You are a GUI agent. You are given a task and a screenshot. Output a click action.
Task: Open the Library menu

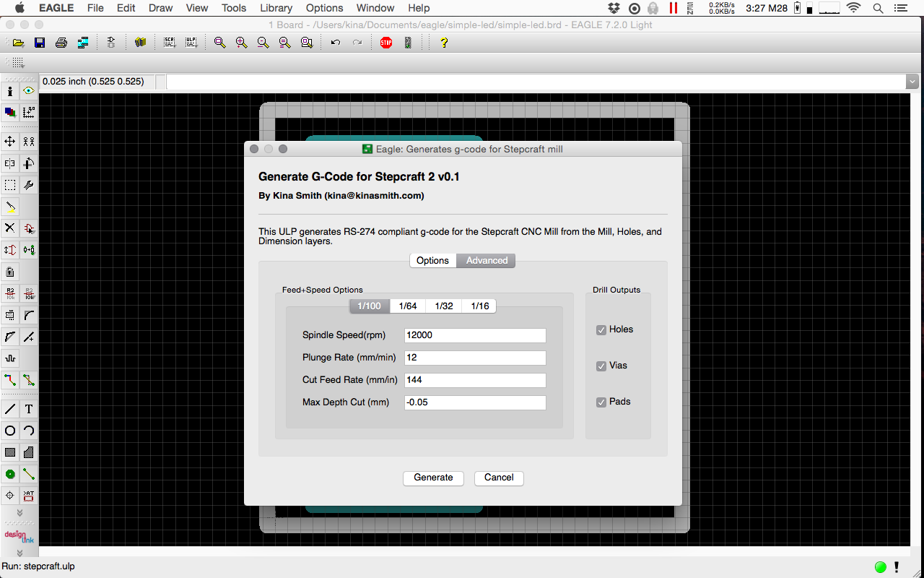[276, 8]
